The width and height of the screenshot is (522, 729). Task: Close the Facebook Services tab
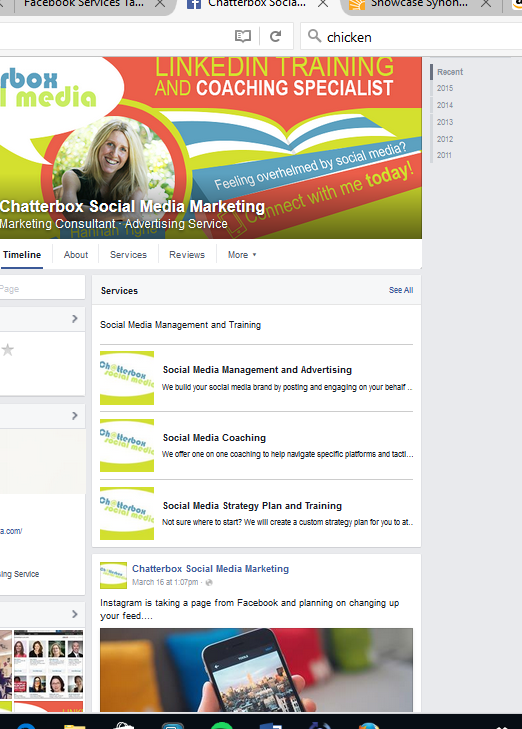160,3
